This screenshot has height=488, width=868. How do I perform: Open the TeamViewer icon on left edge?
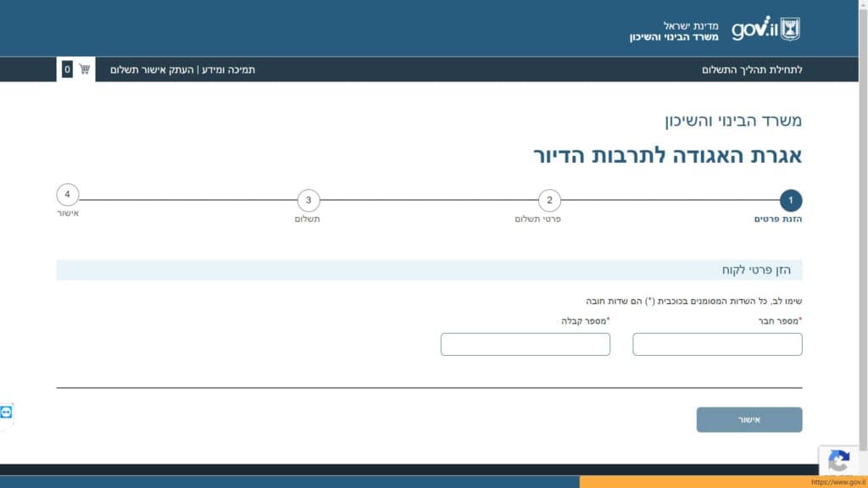pyautogui.click(x=7, y=412)
